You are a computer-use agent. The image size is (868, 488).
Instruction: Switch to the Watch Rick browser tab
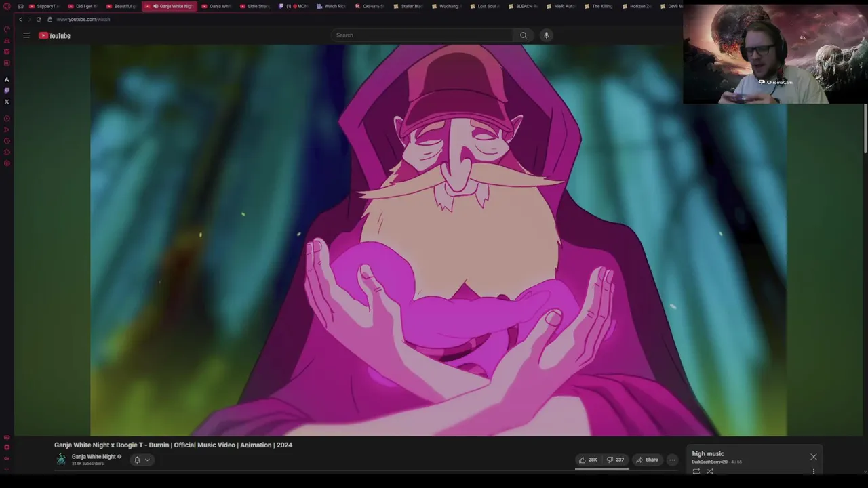[332, 6]
